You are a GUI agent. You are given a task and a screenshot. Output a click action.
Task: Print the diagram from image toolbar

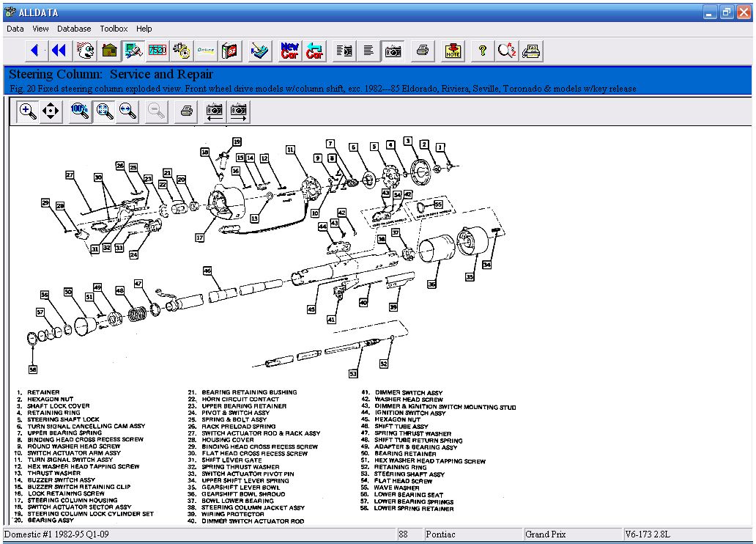tap(187, 111)
